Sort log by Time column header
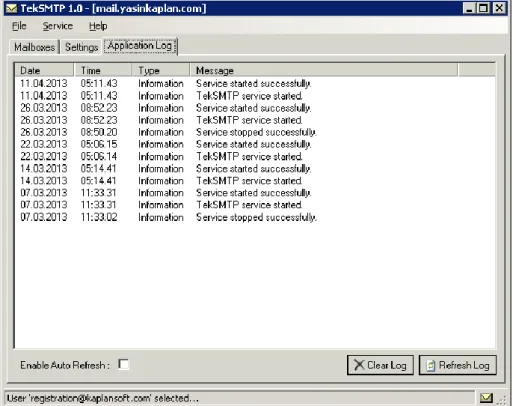This screenshot has width=516, height=406. pyautogui.click(x=103, y=70)
